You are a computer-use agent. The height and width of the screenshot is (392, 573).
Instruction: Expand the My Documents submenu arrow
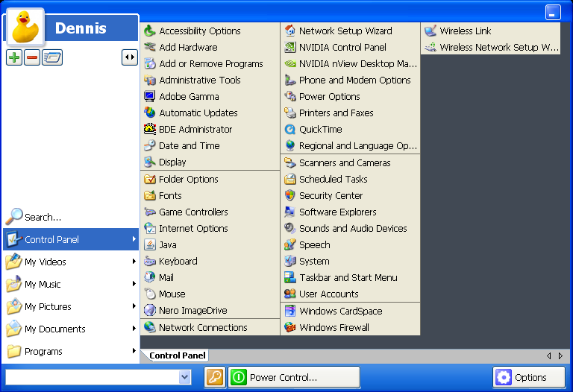pos(134,328)
